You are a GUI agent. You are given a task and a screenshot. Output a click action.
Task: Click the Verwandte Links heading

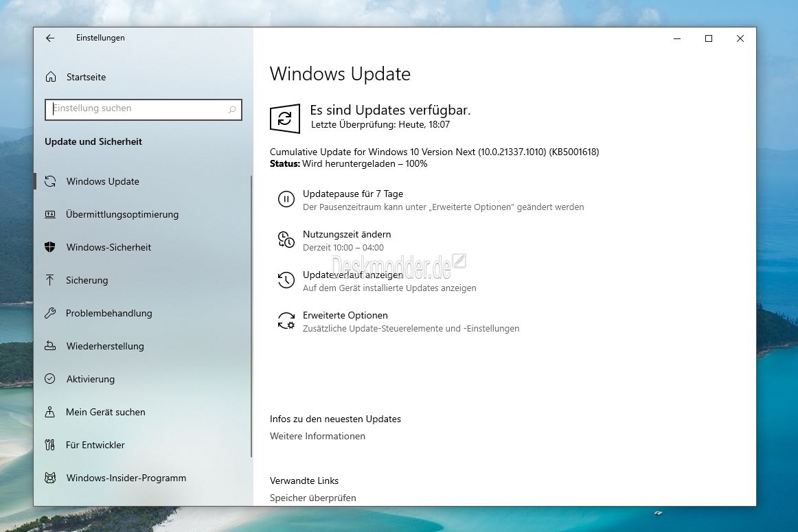(x=304, y=481)
